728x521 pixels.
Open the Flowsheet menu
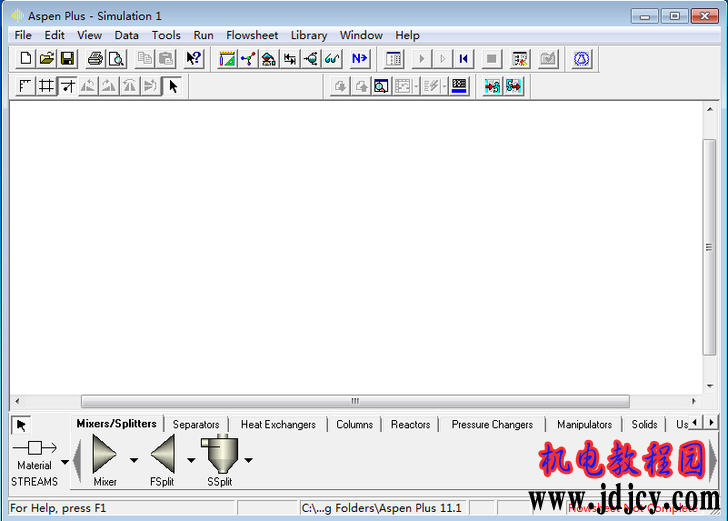point(252,35)
